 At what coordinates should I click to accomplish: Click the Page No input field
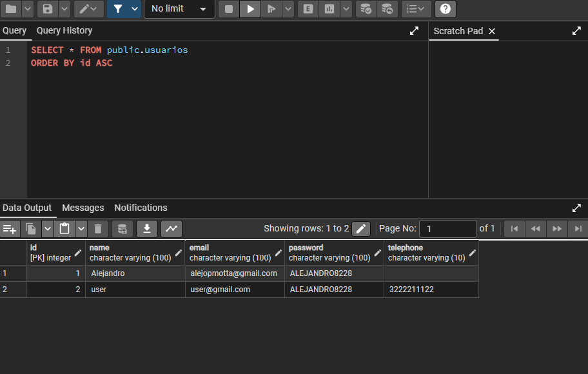[x=448, y=228]
